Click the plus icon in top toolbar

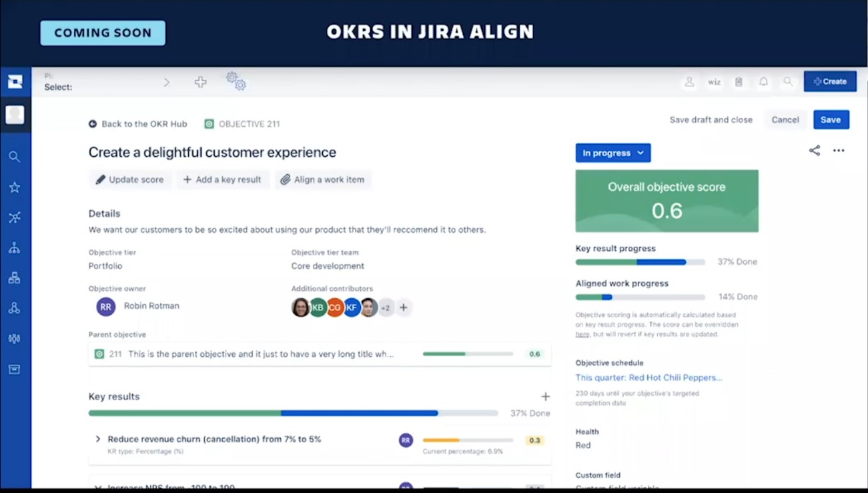pos(200,82)
